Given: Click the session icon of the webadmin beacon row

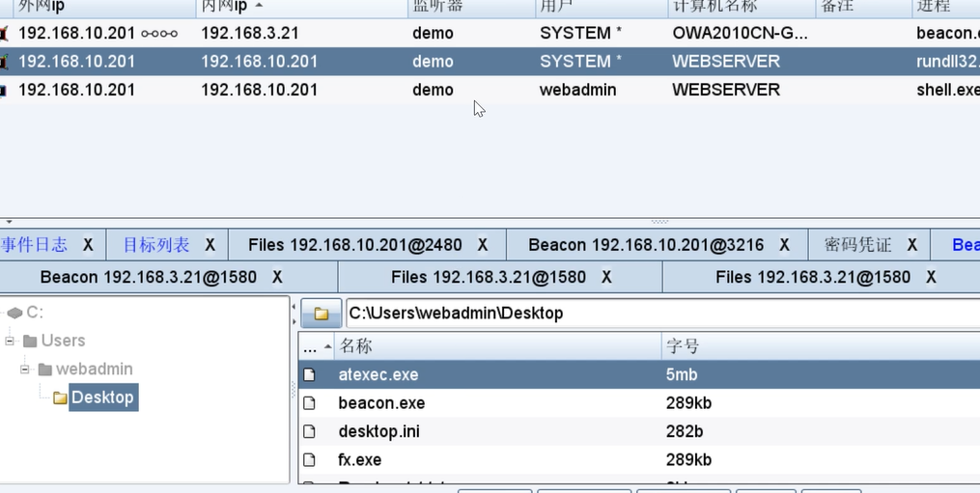Looking at the screenshot, I should coord(4,91).
